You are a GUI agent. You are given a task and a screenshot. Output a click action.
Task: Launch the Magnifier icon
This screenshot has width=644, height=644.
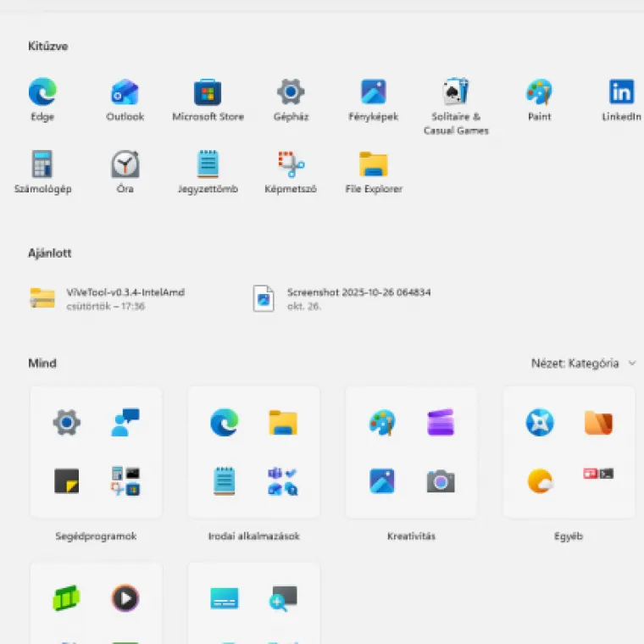pyautogui.click(x=283, y=598)
